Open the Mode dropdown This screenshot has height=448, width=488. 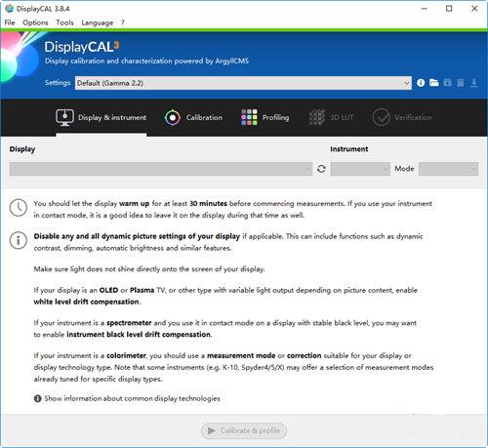click(x=448, y=169)
